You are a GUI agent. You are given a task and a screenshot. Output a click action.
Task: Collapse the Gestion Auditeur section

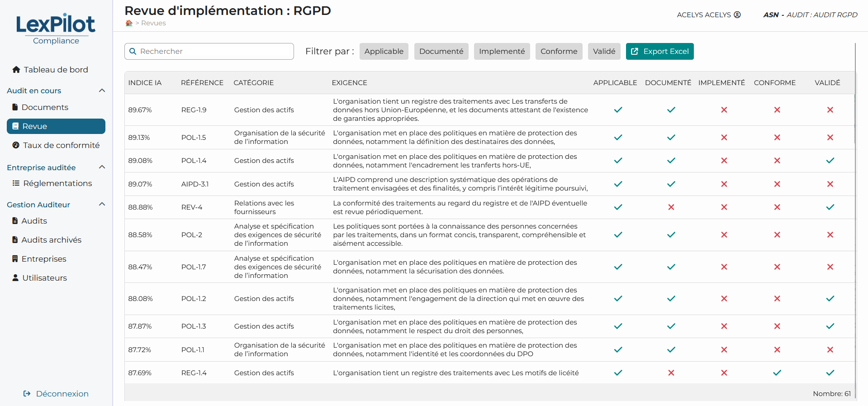[x=102, y=205]
